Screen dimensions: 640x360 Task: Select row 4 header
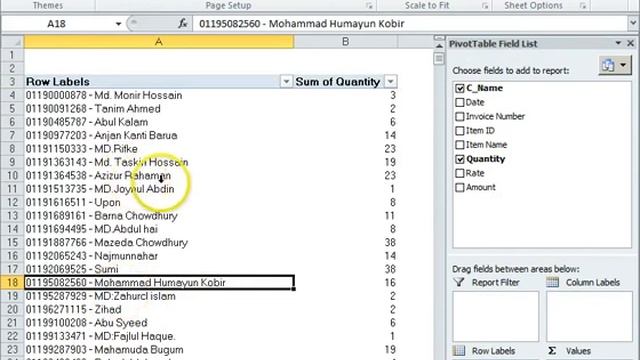coord(12,95)
